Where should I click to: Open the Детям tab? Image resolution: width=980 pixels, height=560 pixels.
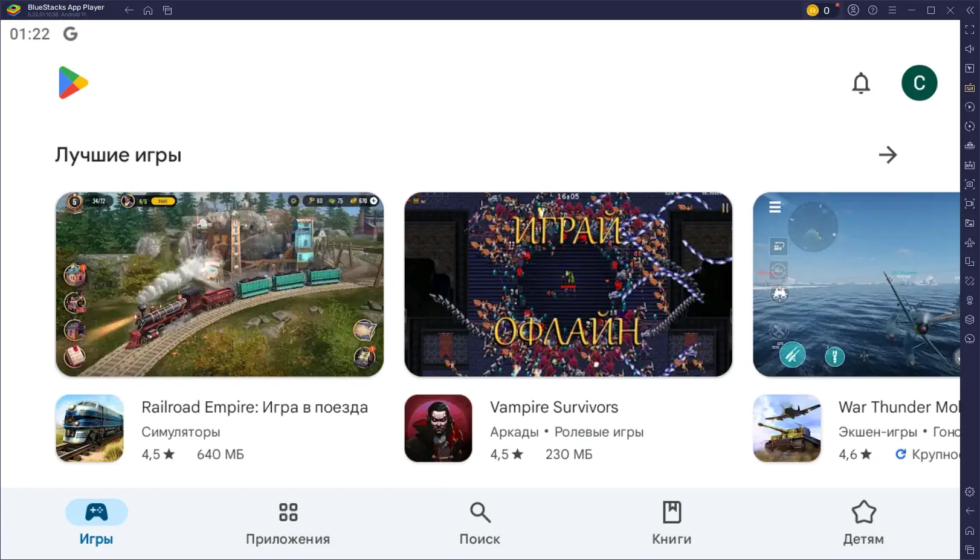863,523
